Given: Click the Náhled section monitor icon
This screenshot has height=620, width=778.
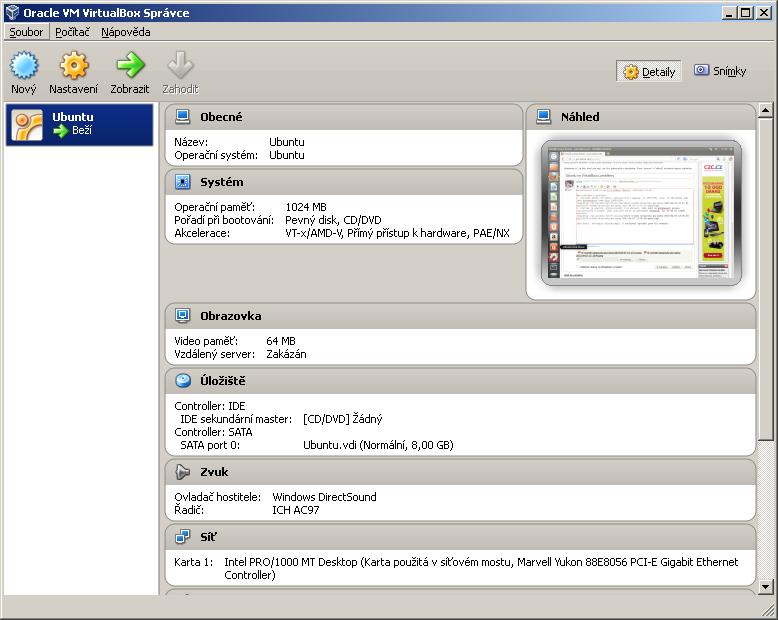Looking at the screenshot, I should coord(544,117).
